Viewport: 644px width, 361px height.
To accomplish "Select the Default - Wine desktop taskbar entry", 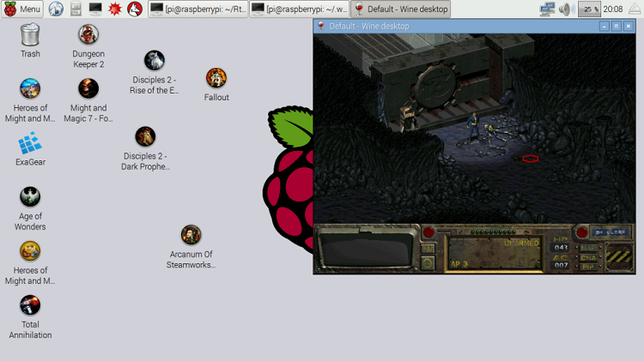I will pos(400,9).
